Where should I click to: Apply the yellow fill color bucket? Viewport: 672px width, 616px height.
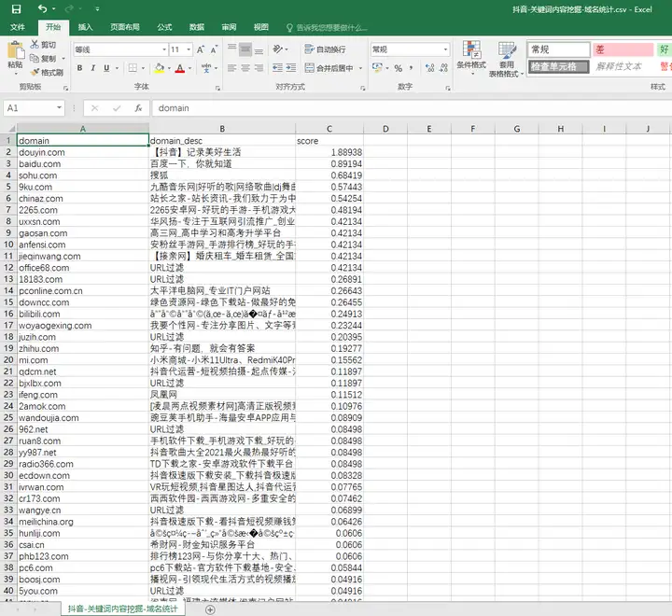point(160,68)
